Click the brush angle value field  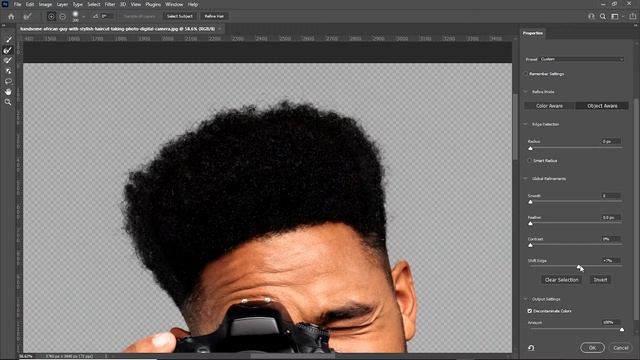tap(107, 16)
